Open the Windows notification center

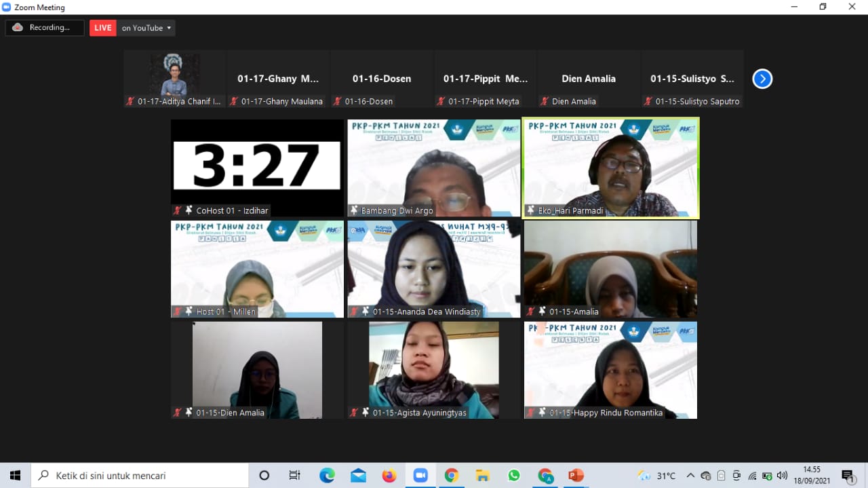coord(848,476)
